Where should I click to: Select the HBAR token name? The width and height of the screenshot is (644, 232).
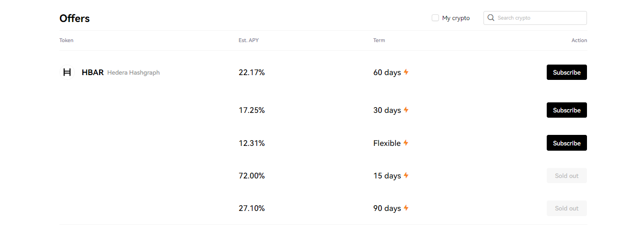point(92,73)
